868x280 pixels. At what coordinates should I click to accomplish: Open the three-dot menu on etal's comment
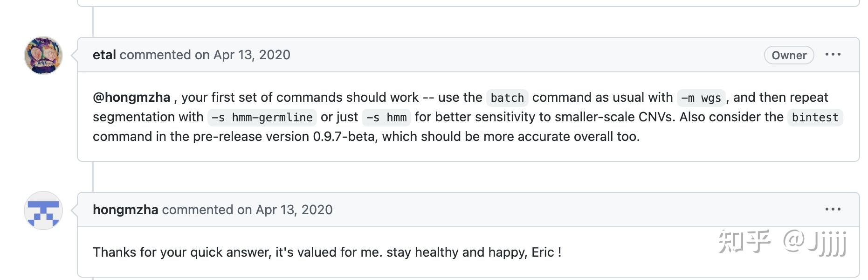click(x=833, y=55)
